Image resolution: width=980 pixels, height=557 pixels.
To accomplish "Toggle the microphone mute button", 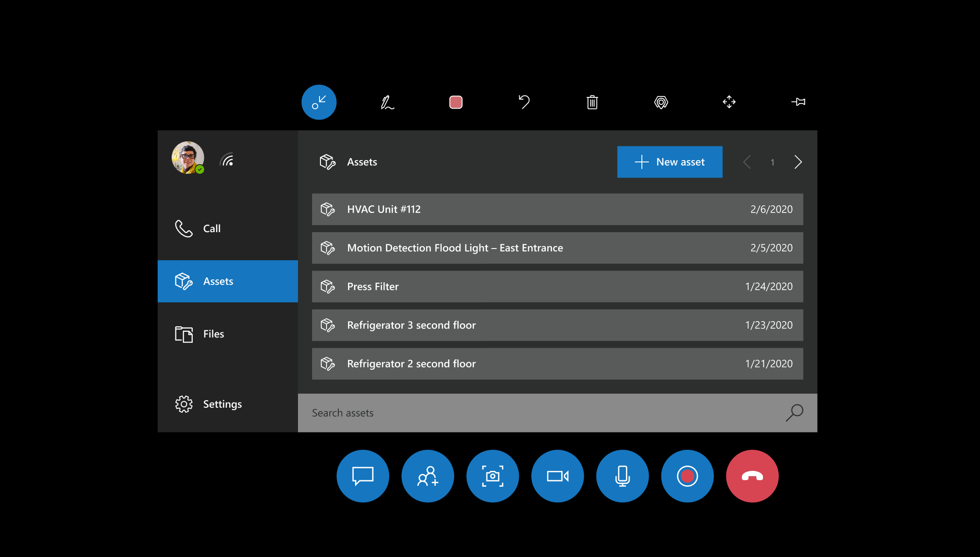I will click(623, 476).
